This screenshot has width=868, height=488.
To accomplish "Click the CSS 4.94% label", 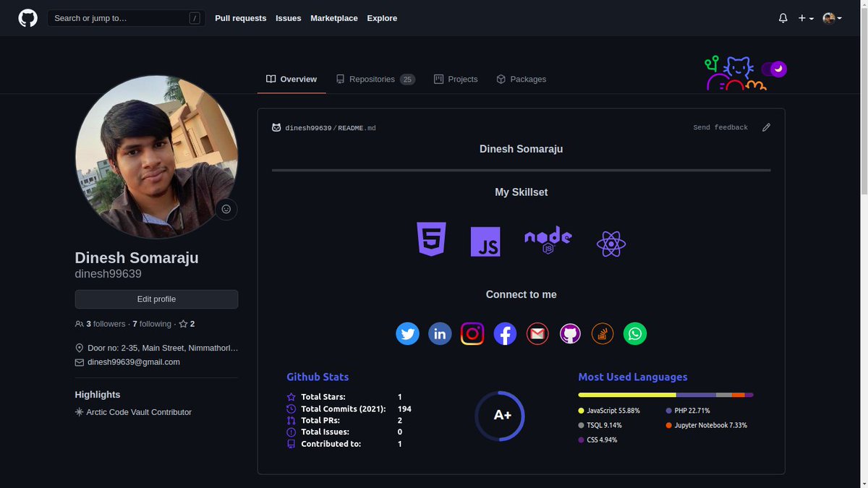I will tap(603, 440).
